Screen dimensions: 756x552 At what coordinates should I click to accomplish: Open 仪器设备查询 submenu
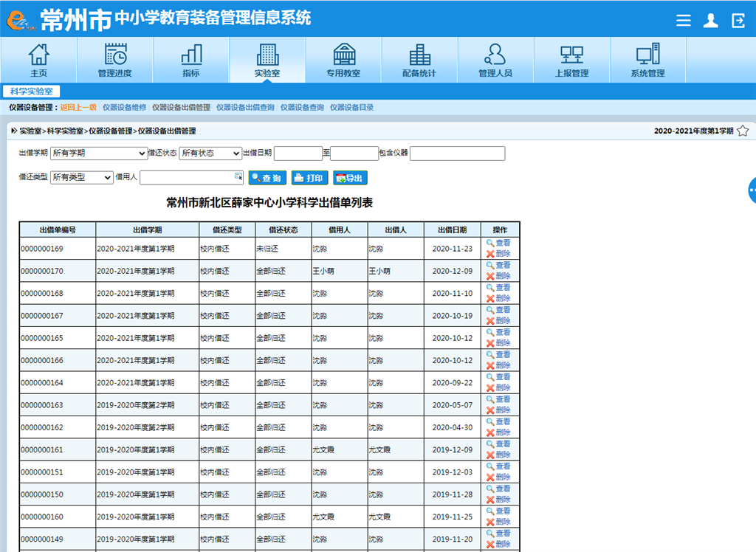point(302,108)
